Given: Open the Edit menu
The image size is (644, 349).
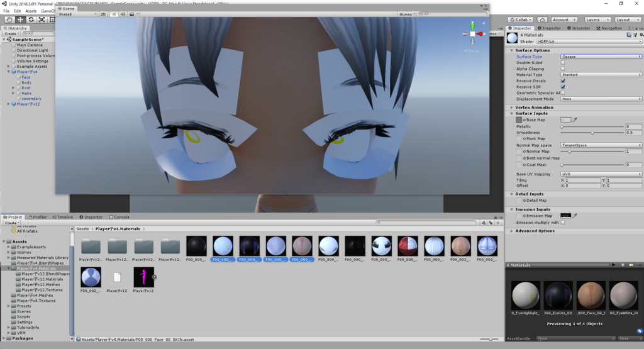Looking at the screenshot, I should (x=17, y=11).
